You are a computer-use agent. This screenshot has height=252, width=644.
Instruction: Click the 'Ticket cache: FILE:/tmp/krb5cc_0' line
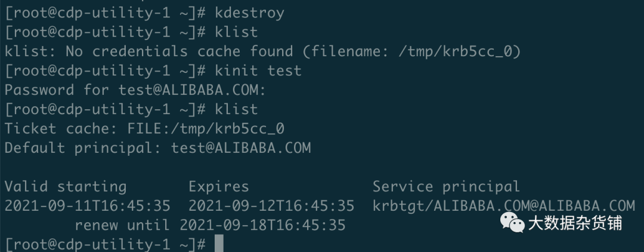click(144, 128)
